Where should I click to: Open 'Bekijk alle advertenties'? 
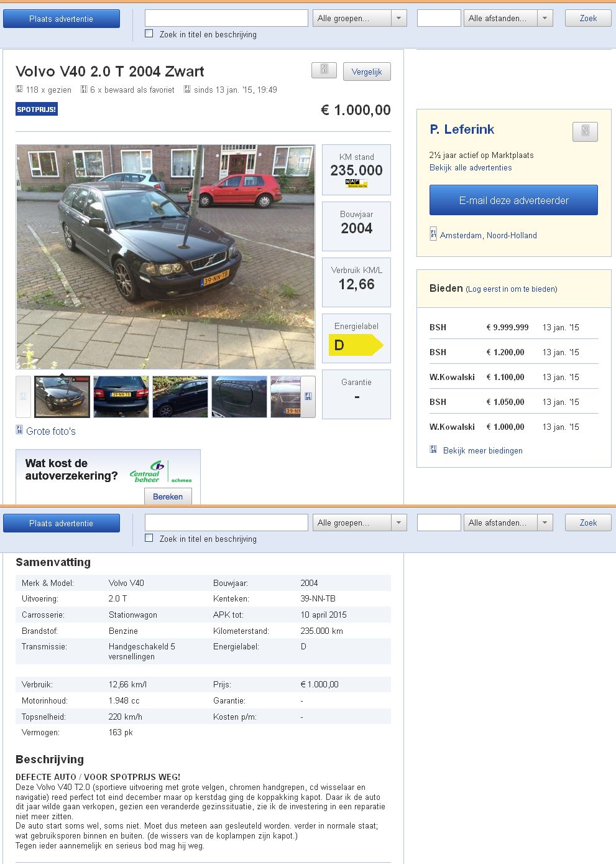tap(471, 167)
